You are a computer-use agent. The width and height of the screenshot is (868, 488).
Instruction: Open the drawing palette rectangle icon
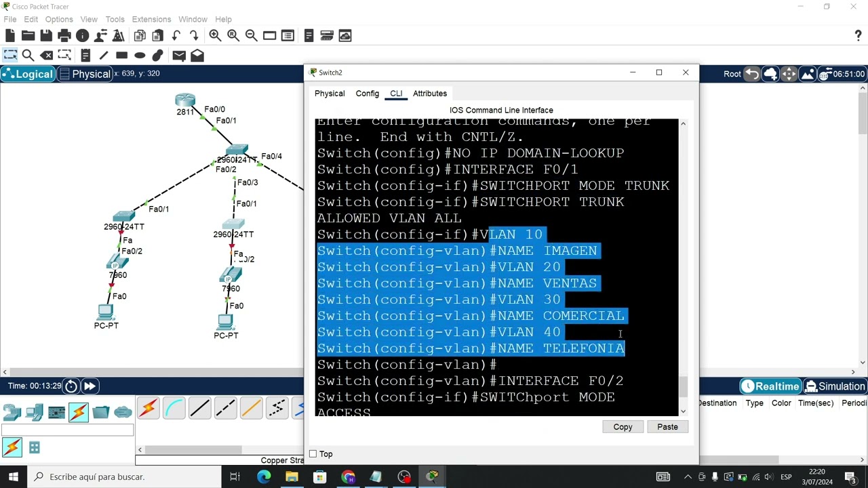269,35
